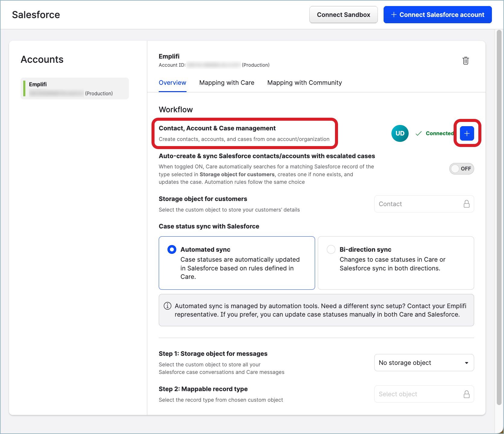Stay on the Overview tab

point(172,83)
